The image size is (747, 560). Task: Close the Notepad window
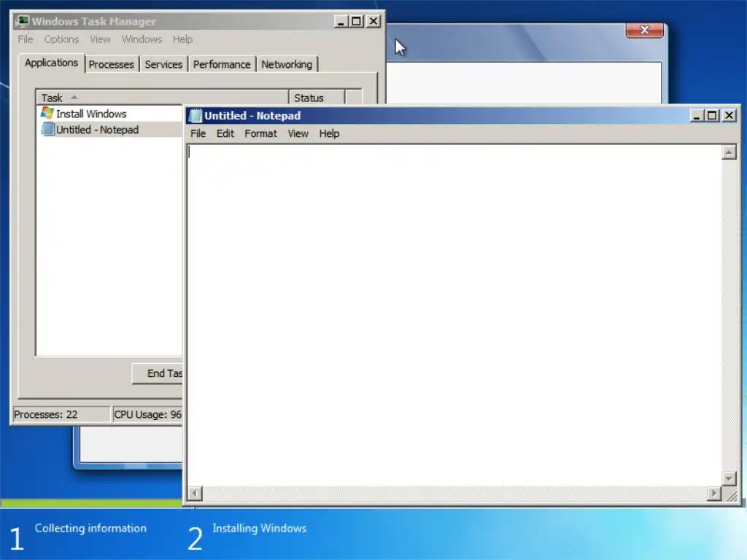[x=729, y=116]
